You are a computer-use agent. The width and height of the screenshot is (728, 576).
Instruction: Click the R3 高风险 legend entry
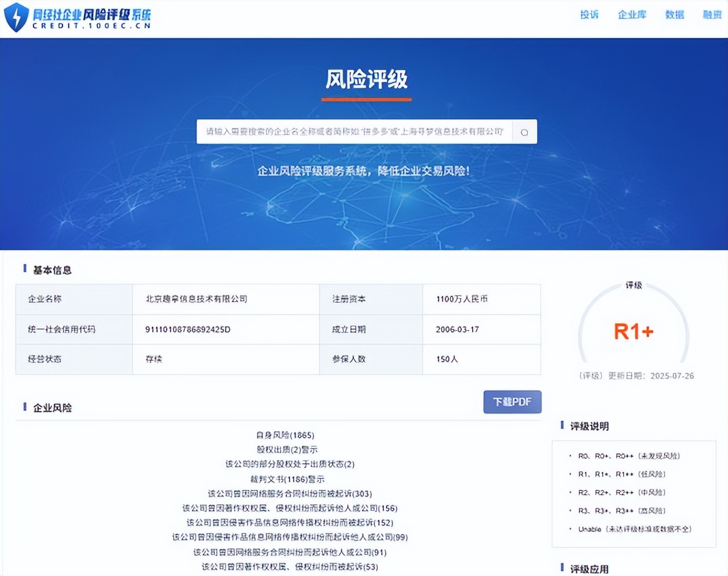(622, 510)
